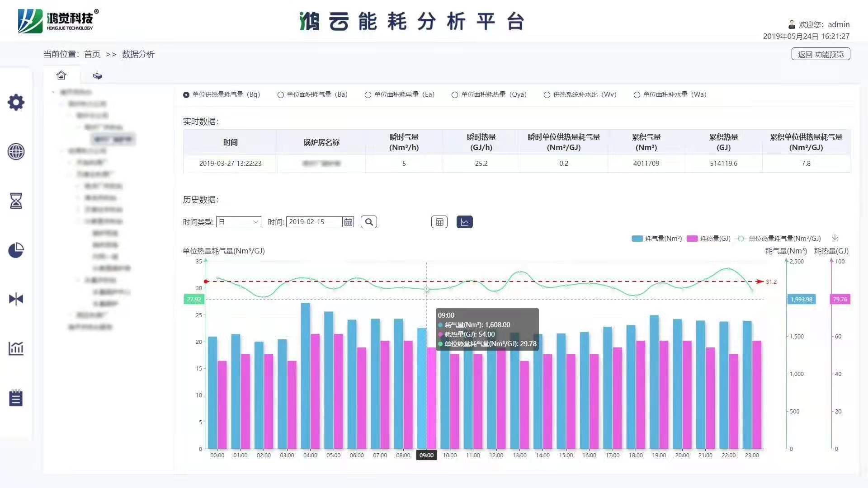Click the blue bar at 19:00

(654, 382)
